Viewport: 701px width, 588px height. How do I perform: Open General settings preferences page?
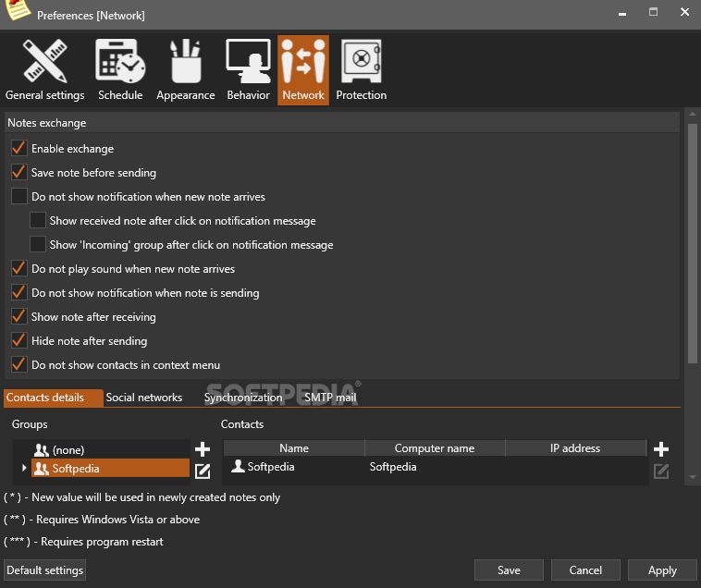click(x=44, y=70)
